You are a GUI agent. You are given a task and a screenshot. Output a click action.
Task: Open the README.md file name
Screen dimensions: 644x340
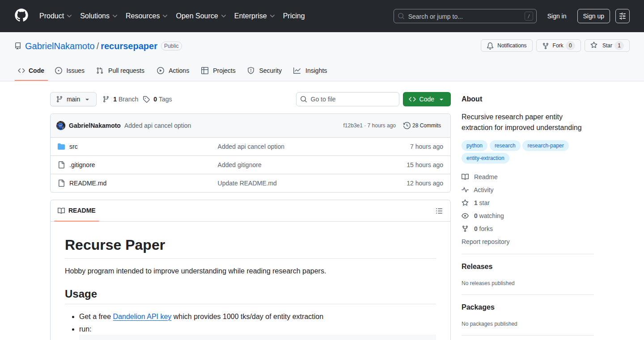click(x=88, y=183)
